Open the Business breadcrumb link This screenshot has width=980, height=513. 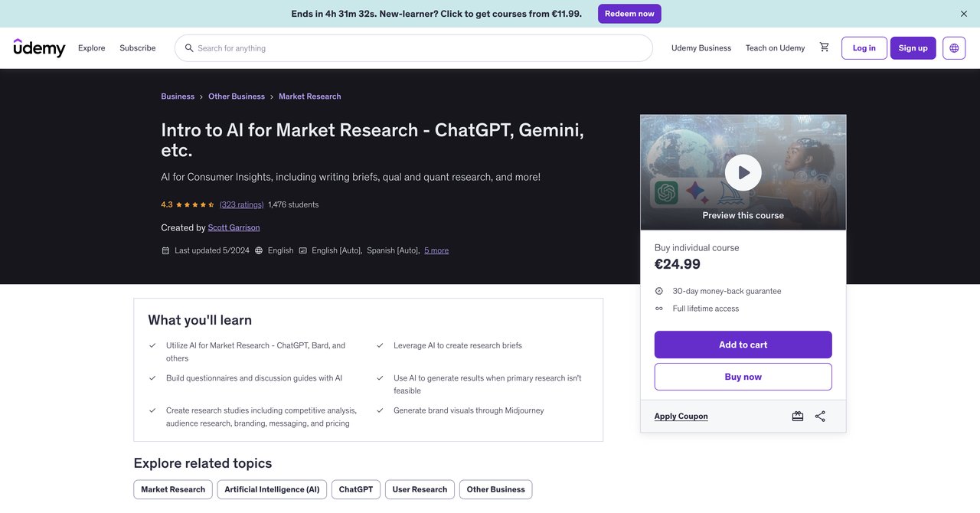click(178, 96)
